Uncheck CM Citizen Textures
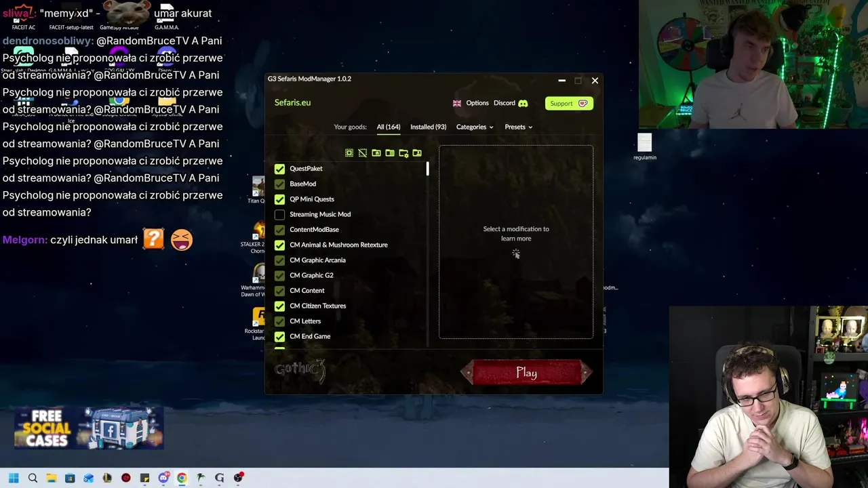 (279, 306)
